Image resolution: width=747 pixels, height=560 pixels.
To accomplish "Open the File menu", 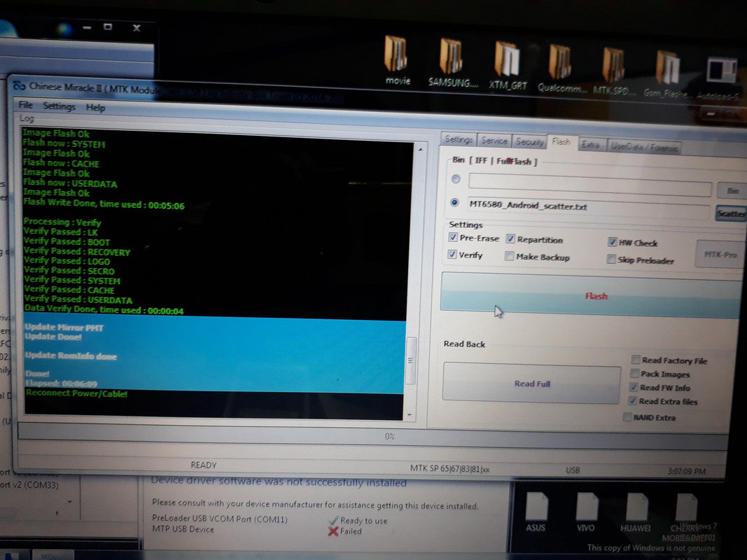I will coord(26,105).
